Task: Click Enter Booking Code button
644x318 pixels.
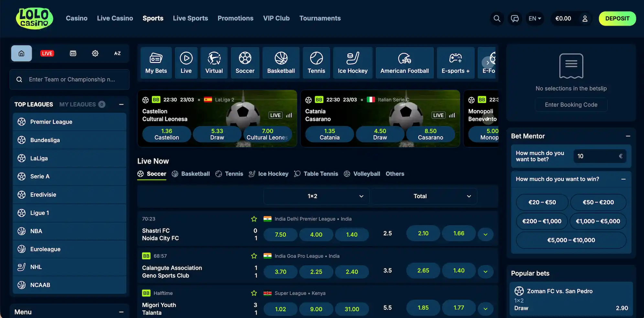Action: [x=571, y=105]
